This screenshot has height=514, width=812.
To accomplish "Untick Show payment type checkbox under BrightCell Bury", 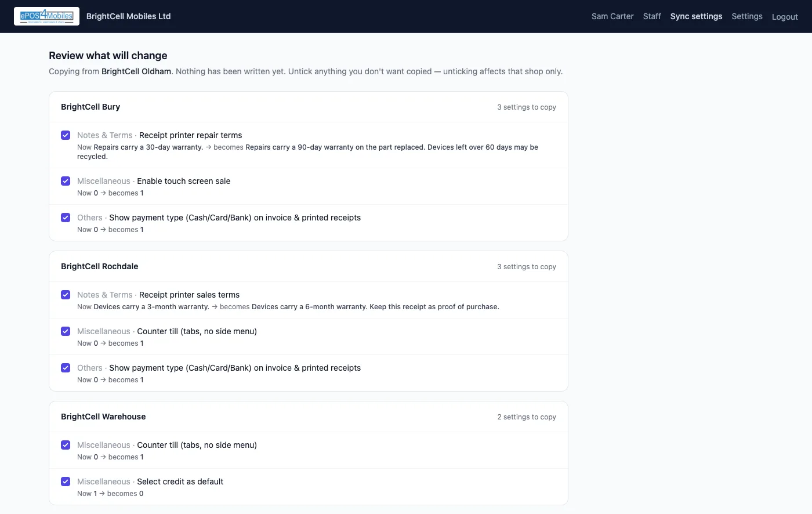I will 66,218.
